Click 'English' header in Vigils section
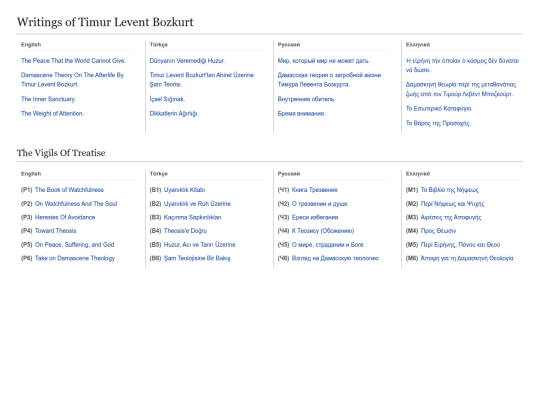Image resolution: width=540 pixels, height=405 pixels. tap(31, 174)
